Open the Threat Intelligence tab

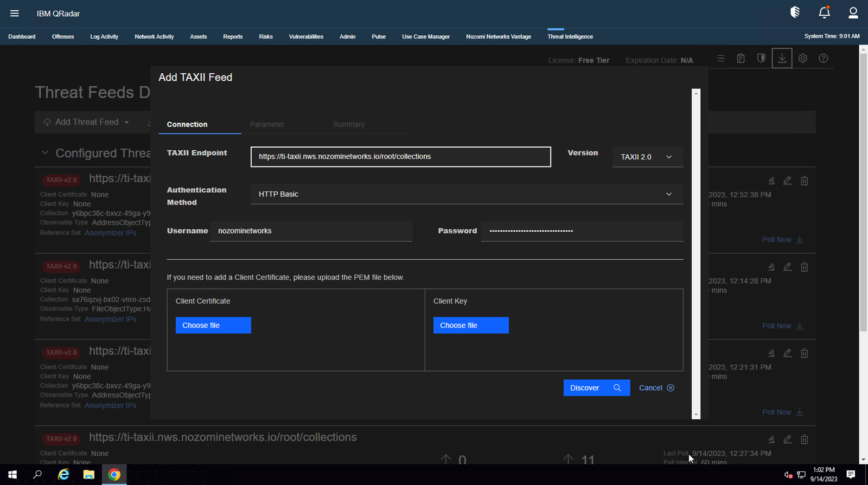click(570, 37)
